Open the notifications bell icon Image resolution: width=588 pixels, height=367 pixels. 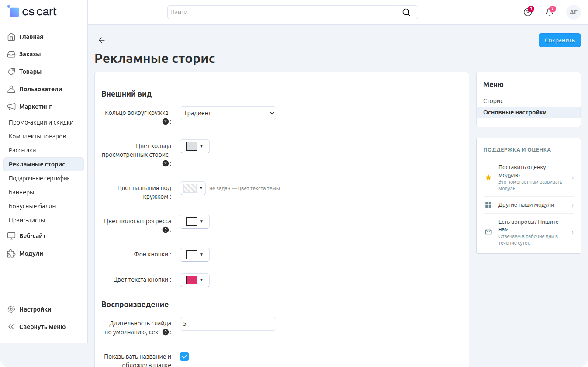coord(550,12)
